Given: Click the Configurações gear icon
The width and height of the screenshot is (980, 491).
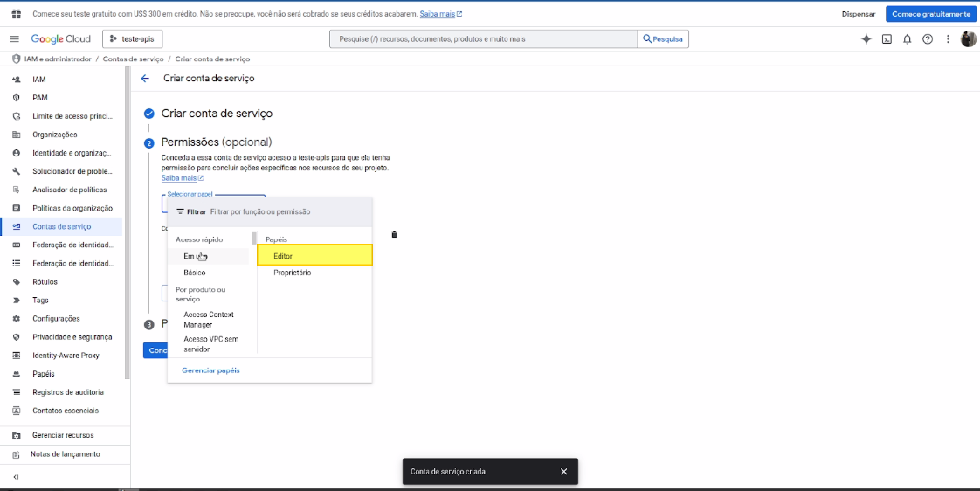Looking at the screenshot, I should pos(17,318).
